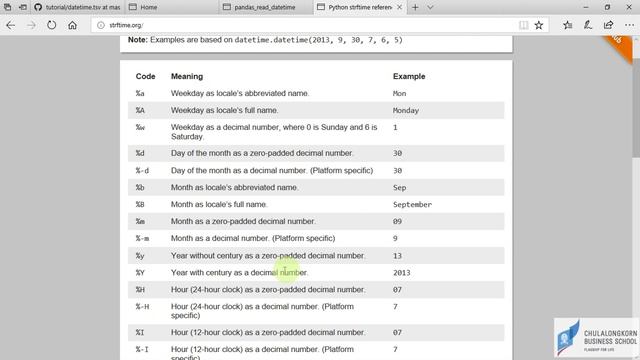Click the 'Example' column header

coord(409,76)
